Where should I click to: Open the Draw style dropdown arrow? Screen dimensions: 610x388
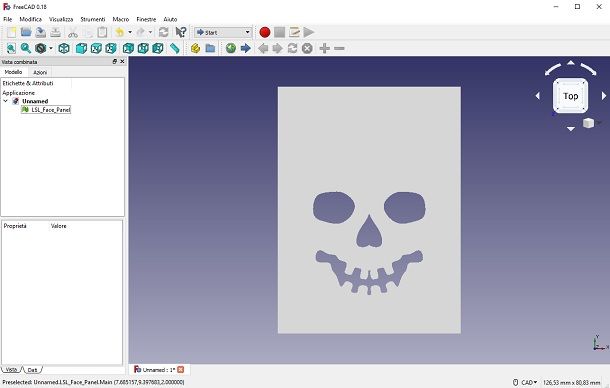click(x=51, y=48)
